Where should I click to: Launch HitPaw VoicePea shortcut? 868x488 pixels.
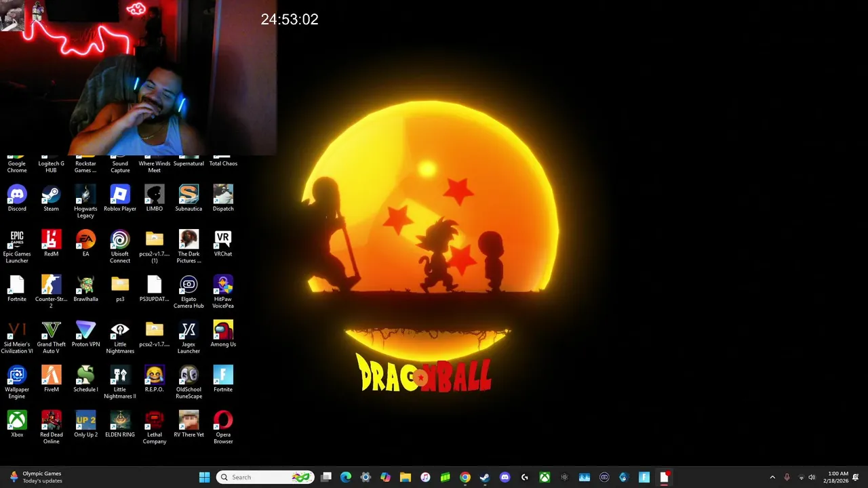223,291
